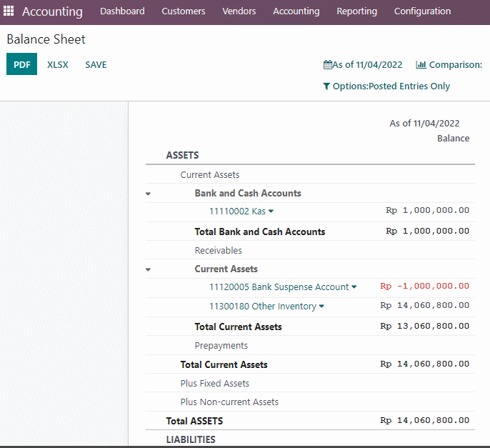The image size is (490, 448).
Task: Click the 11110002 Kas account line
Action: (x=237, y=211)
